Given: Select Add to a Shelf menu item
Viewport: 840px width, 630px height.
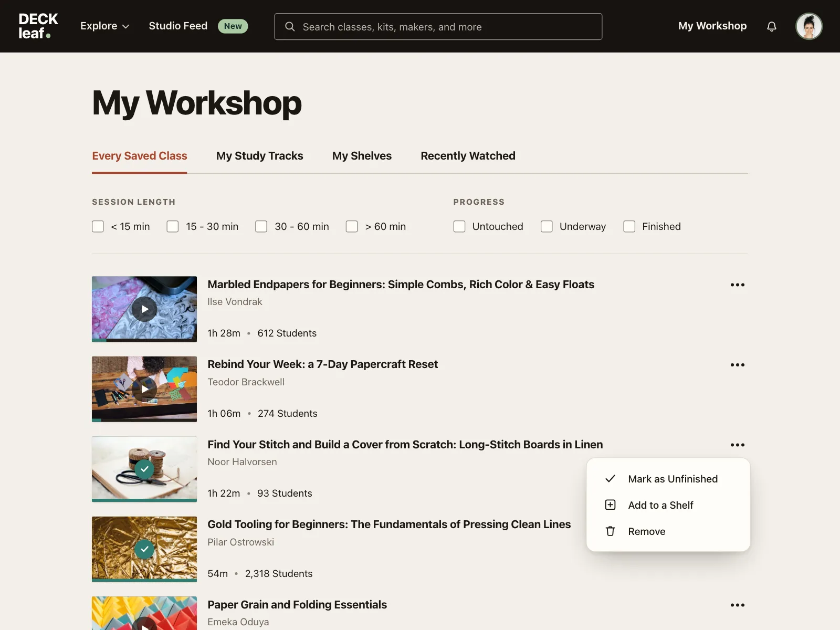Looking at the screenshot, I should [x=668, y=505].
